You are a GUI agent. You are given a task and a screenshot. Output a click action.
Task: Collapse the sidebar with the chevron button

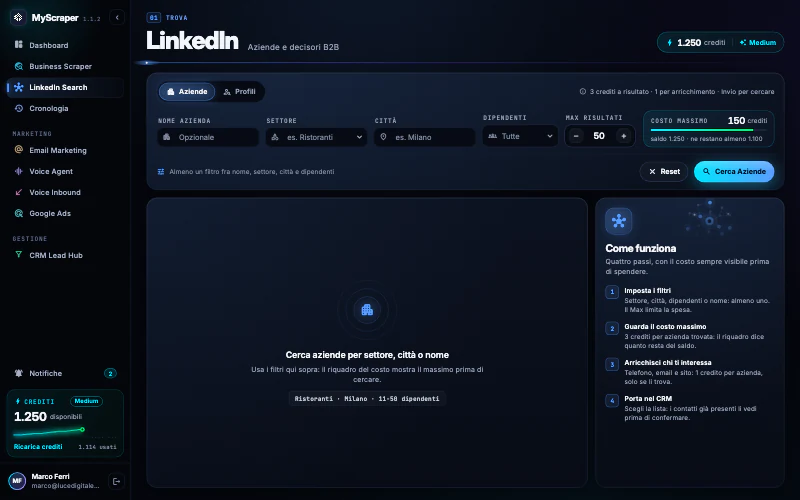click(x=117, y=17)
